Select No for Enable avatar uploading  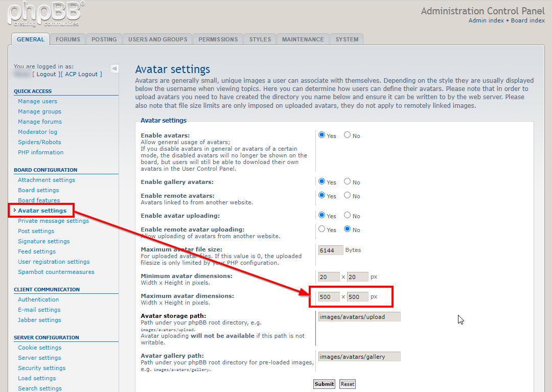[347, 215]
